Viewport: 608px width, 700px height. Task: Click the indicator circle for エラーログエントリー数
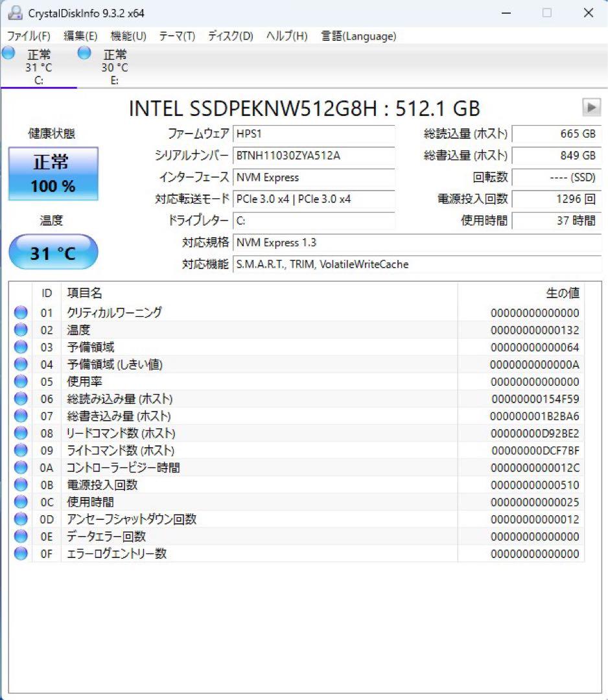(20, 554)
